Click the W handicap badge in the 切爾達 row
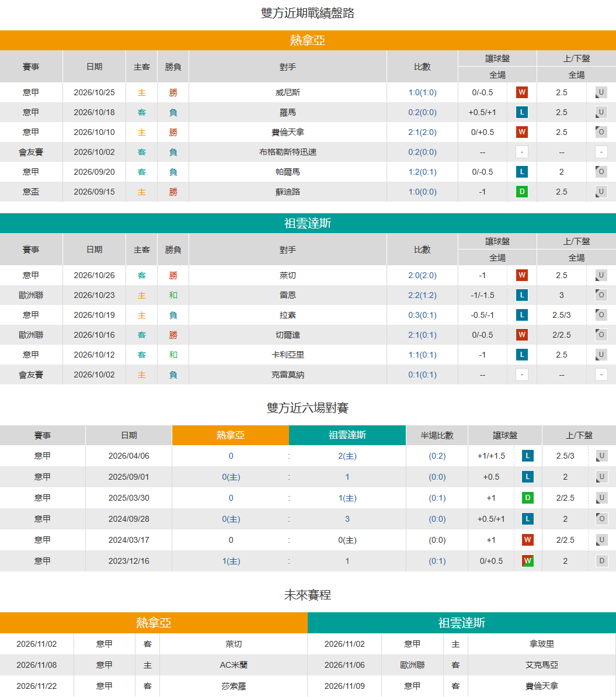The height and width of the screenshot is (697, 616). [522, 335]
